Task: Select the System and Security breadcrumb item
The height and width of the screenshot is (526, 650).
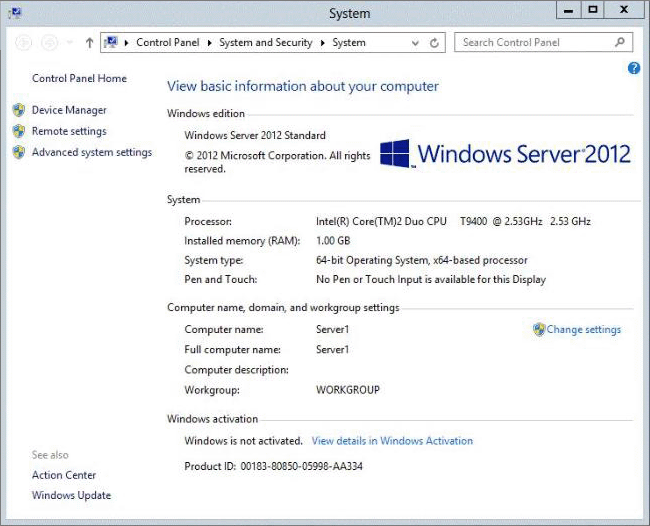Action: (x=265, y=43)
